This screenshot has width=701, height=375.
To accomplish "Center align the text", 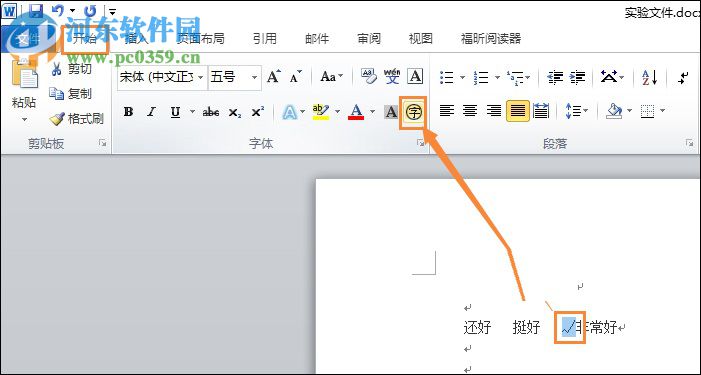I will [470, 111].
